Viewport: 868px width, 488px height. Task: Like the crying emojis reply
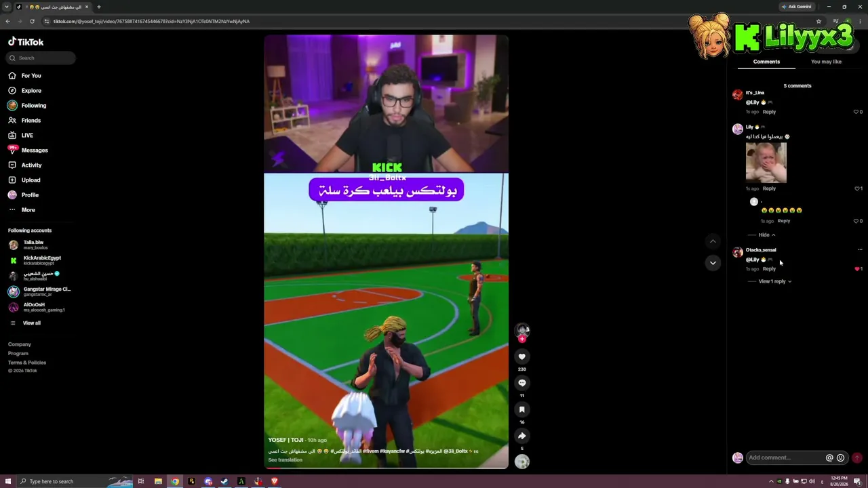pos(856,221)
